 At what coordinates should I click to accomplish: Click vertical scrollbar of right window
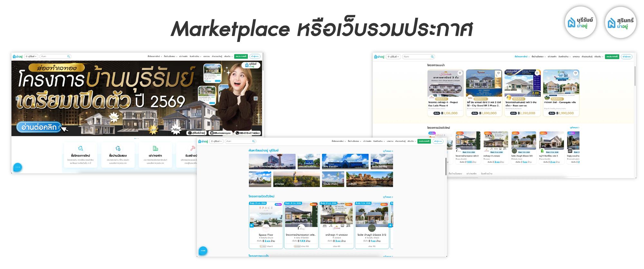[x=635, y=76]
